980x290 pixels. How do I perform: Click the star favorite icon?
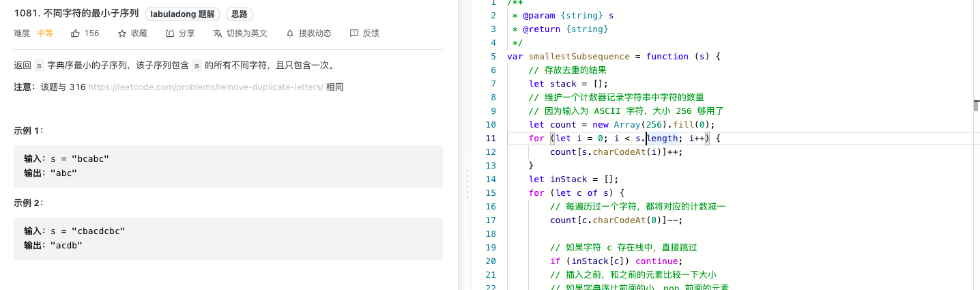pyautogui.click(x=122, y=33)
